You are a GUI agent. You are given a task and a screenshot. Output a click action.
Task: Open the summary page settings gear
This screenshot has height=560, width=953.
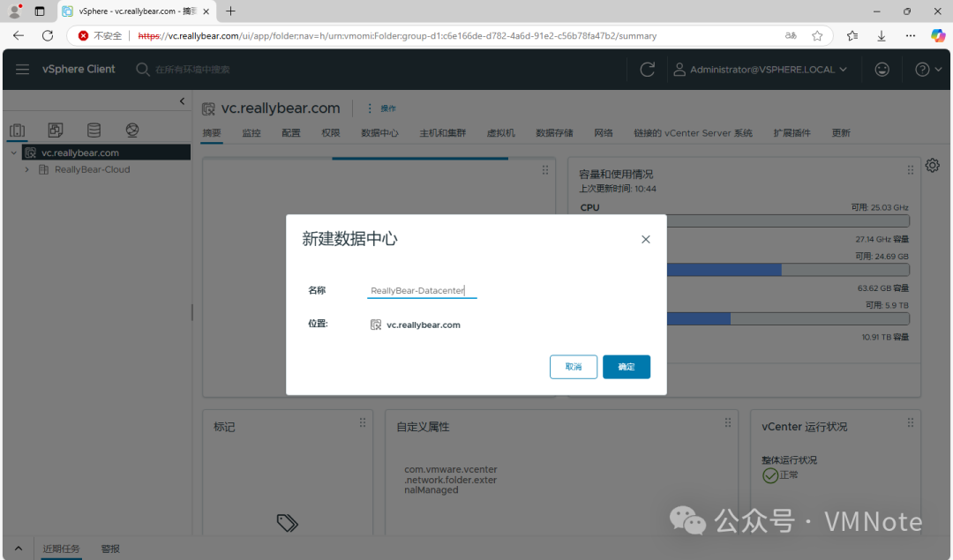pyautogui.click(x=933, y=165)
